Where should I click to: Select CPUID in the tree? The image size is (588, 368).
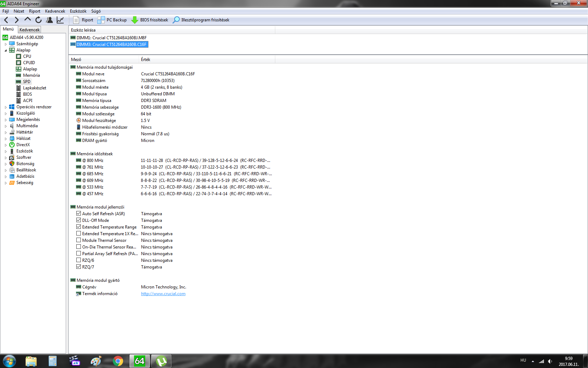coord(29,63)
